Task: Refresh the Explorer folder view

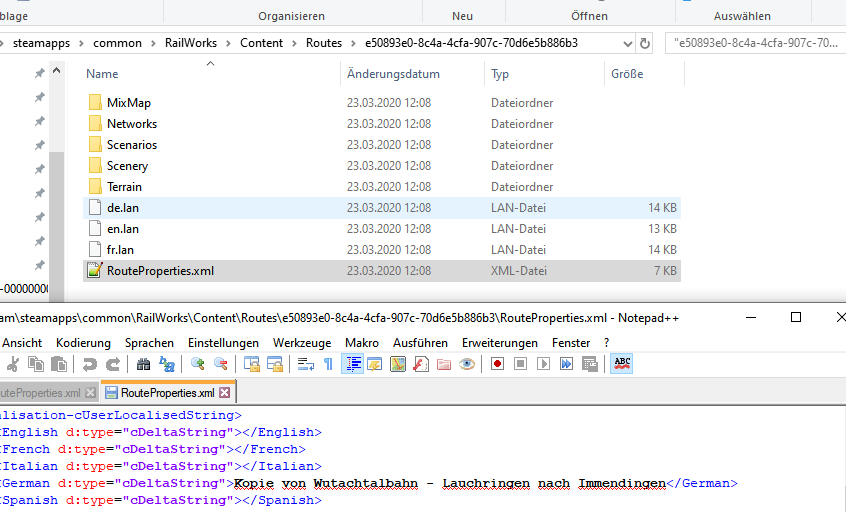Action: (x=646, y=43)
